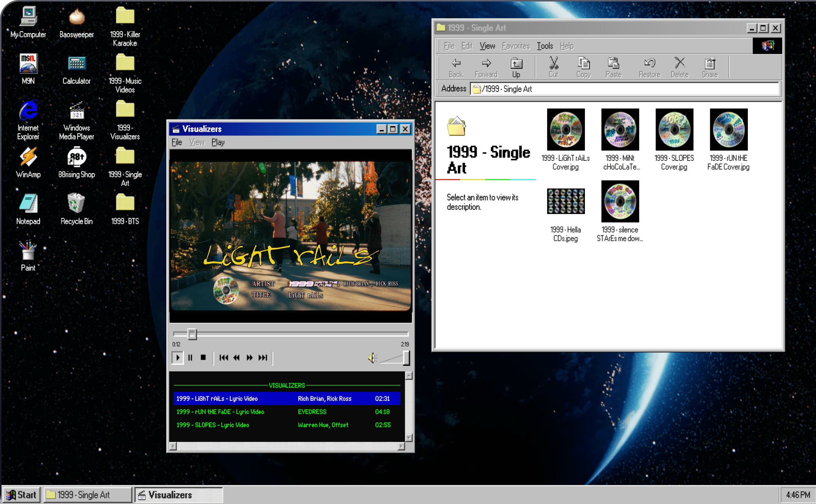Open the Play menu in Visualizers

pyautogui.click(x=218, y=142)
